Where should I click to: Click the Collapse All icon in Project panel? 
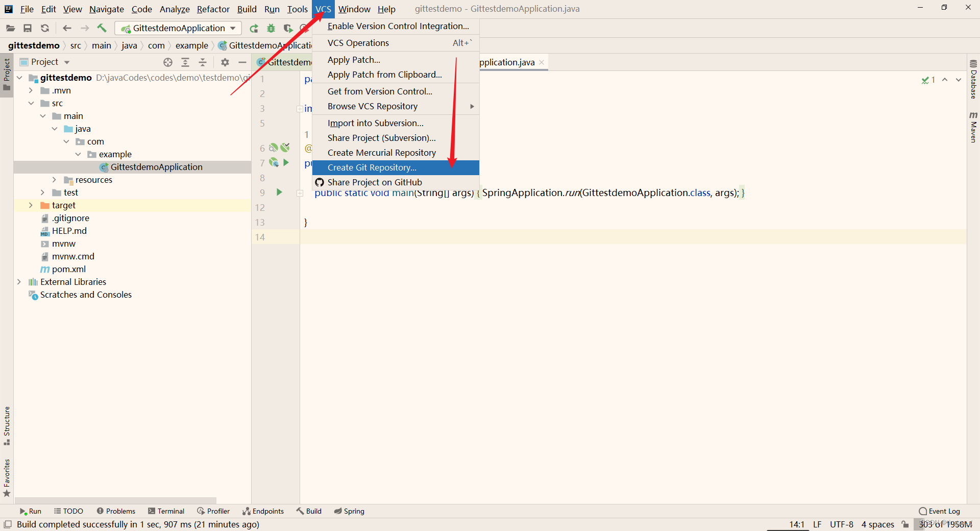pyautogui.click(x=203, y=62)
